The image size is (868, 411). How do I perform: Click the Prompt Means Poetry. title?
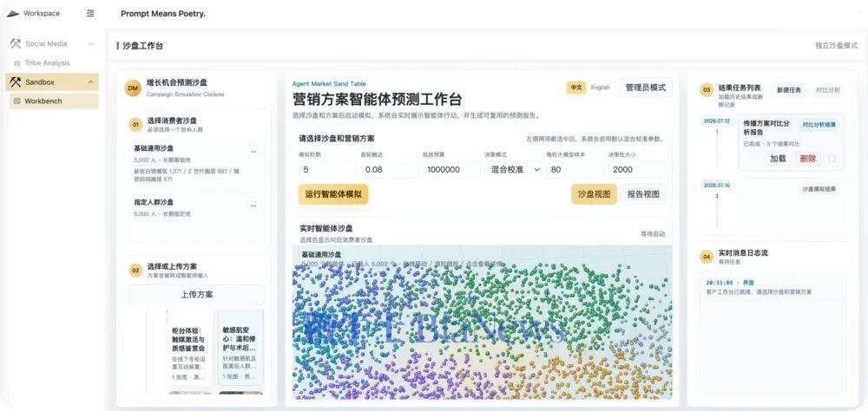click(x=163, y=13)
